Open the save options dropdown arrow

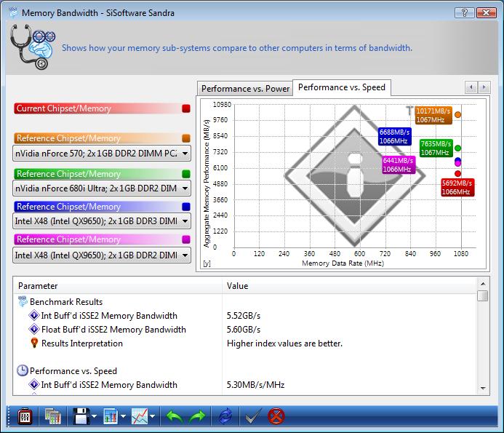point(94,416)
